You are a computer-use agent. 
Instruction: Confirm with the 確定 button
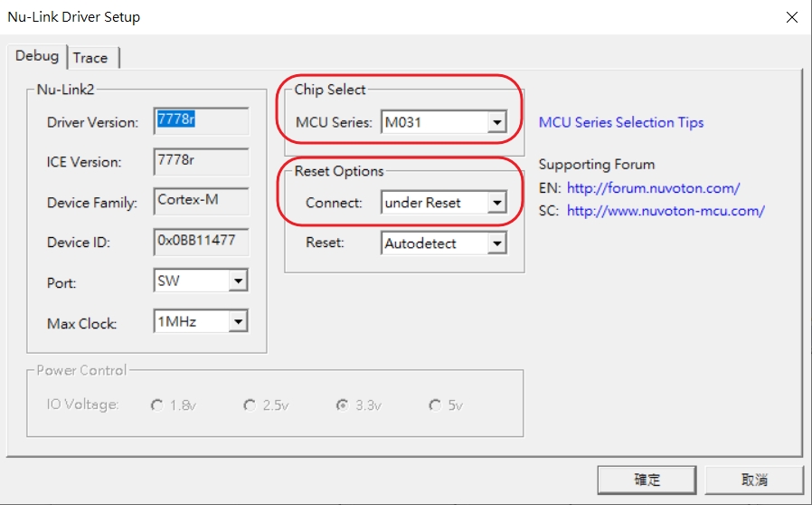tap(647, 480)
